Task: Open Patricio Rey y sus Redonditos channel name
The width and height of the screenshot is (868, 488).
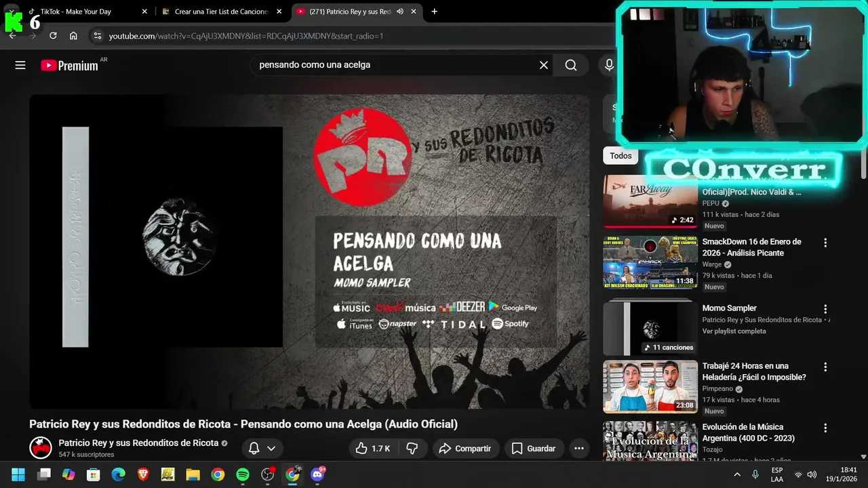Action: pyautogui.click(x=138, y=443)
